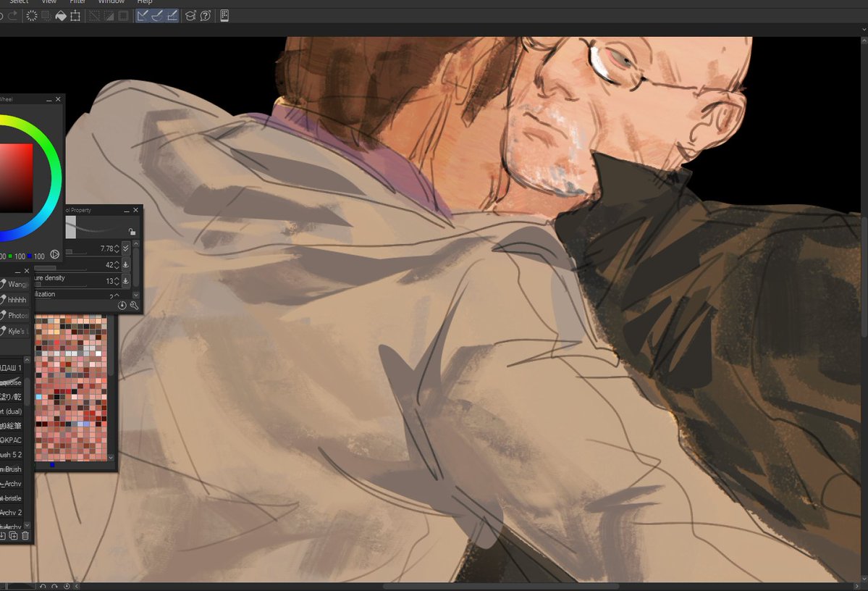Image resolution: width=868 pixels, height=591 pixels.
Task: Click the brush size slider bar
Action: 76,252
